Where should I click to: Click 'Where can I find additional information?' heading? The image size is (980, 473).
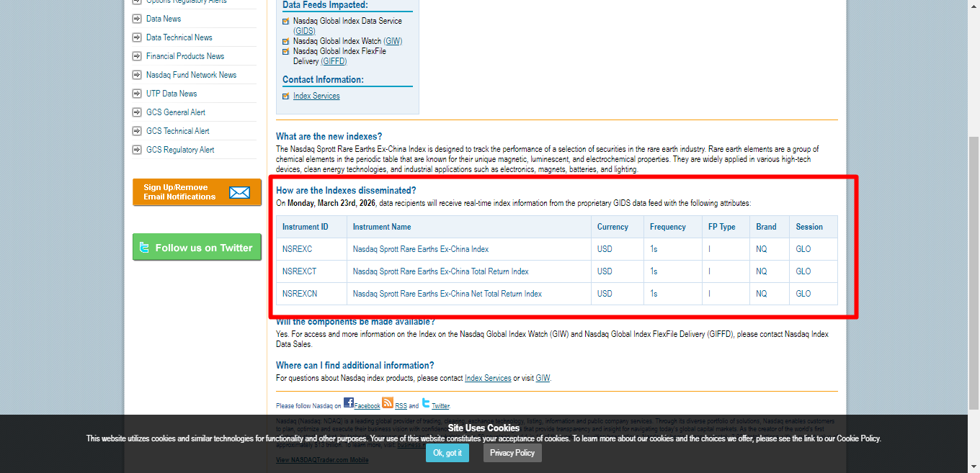[x=355, y=366]
